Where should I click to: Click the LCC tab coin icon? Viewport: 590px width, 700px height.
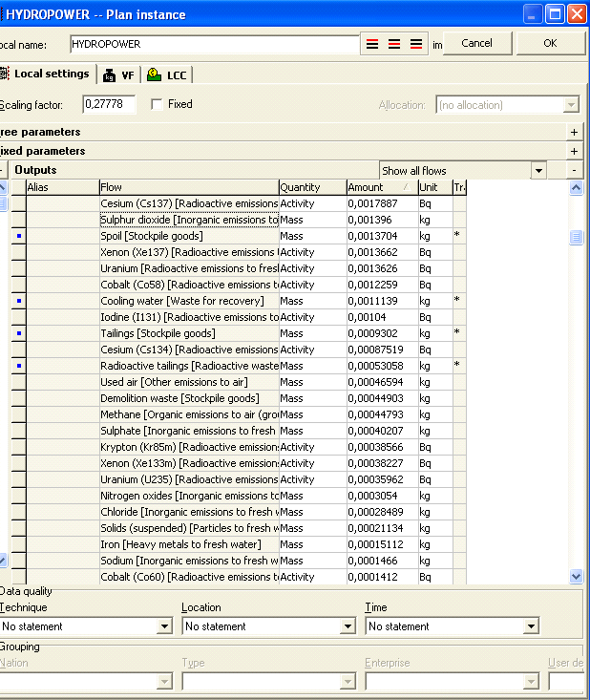pyautogui.click(x=154, y=74)
